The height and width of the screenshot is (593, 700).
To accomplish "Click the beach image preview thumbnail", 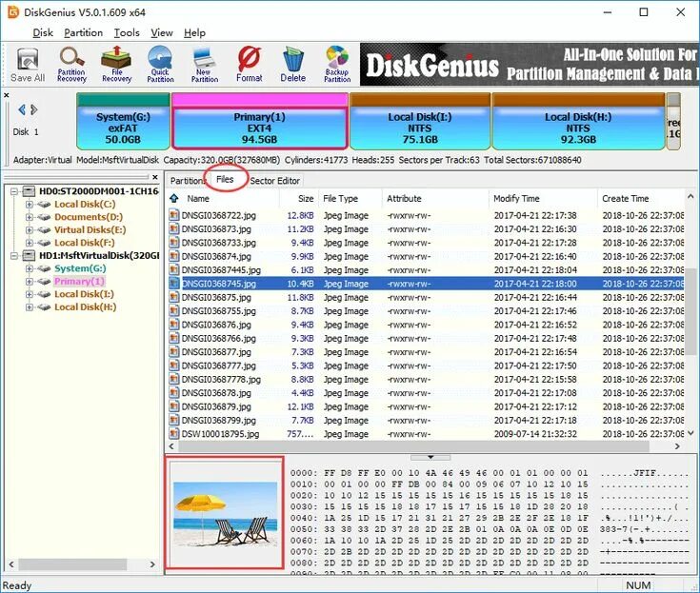I will point(225,513).
